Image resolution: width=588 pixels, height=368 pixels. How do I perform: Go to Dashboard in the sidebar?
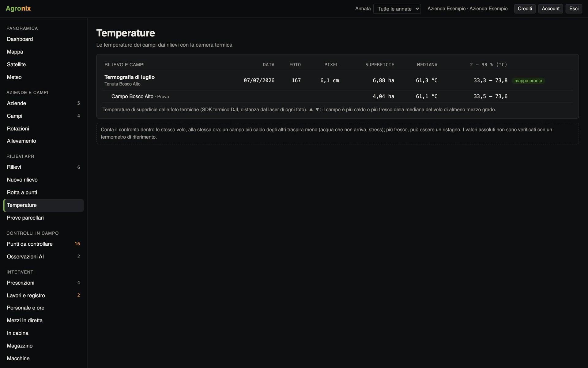point(43,39)
